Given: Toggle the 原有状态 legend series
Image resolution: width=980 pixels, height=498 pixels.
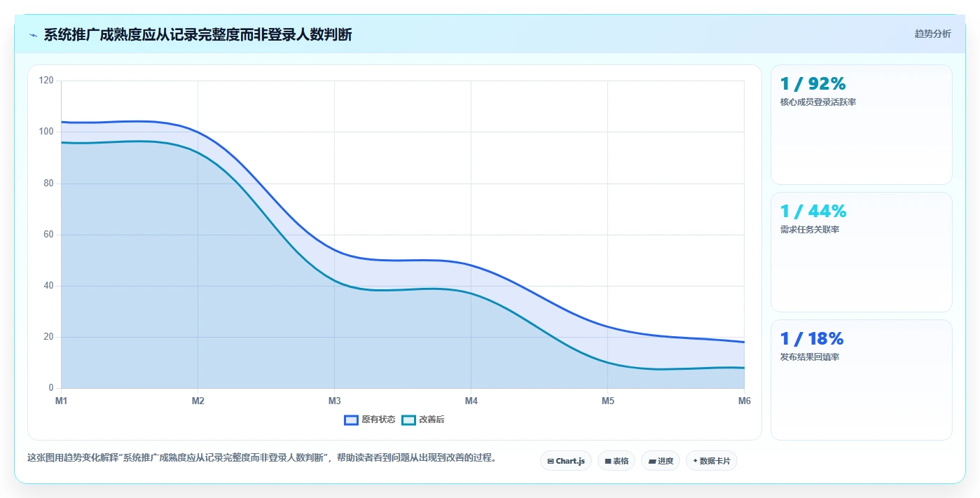Looking at the screenshot, I should pos(370,420).
